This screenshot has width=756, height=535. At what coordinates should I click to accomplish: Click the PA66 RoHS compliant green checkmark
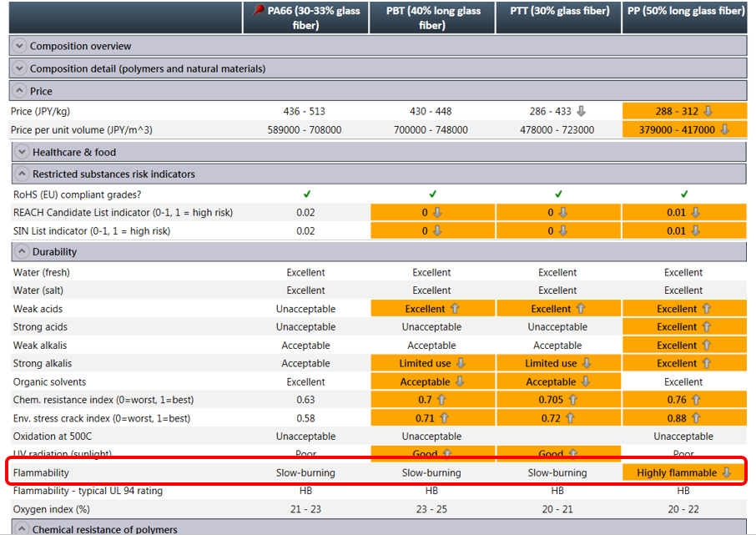click(x=306, y=194)
